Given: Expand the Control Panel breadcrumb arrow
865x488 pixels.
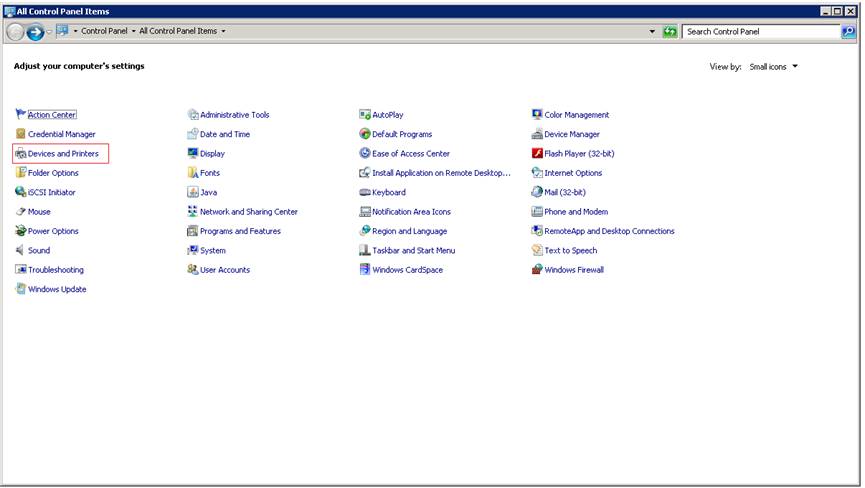Looking at the screenshot, I should pos(134,31).
